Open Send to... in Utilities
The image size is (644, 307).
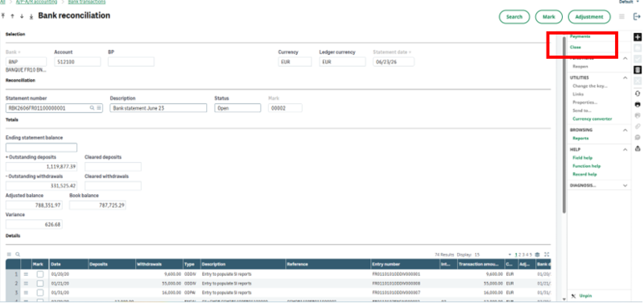pos(582,110)
